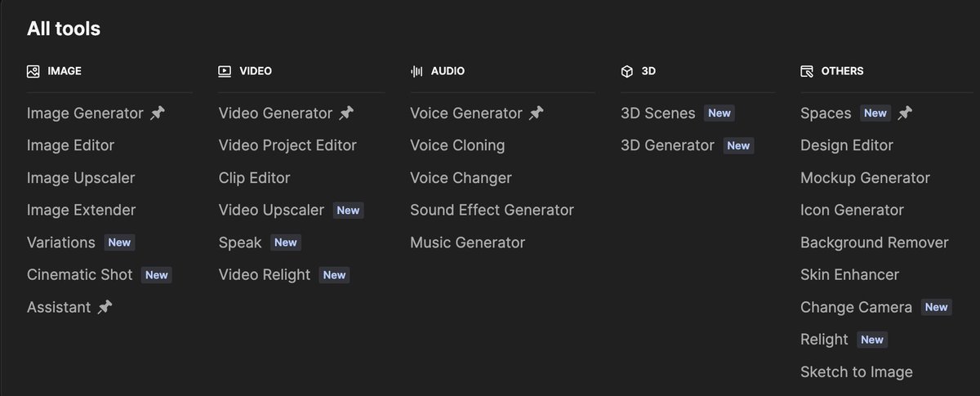Launch the Clip Editor

pyautogui.click(x=254, y=178)
